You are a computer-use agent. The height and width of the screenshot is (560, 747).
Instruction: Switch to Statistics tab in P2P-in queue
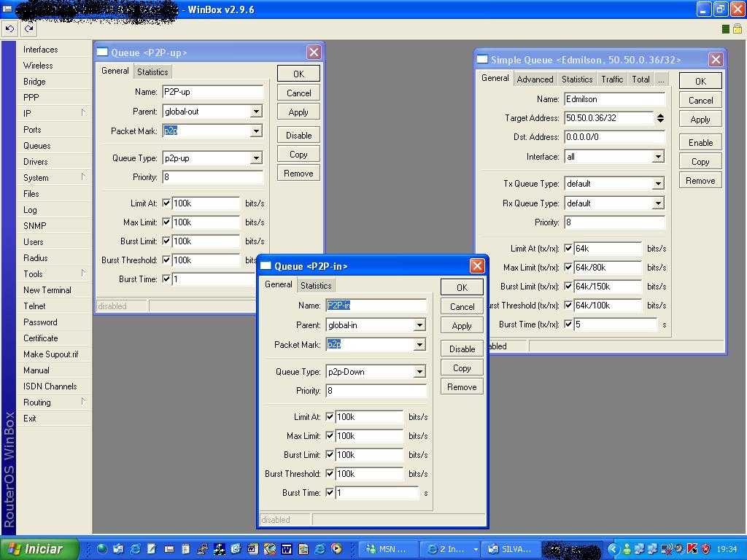316,286
